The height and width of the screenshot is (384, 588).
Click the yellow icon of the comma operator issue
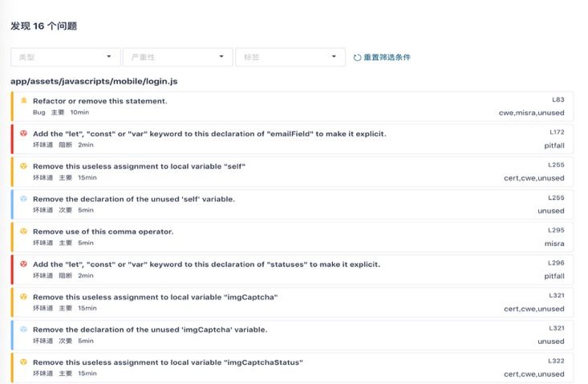click(x=23, y=231)
